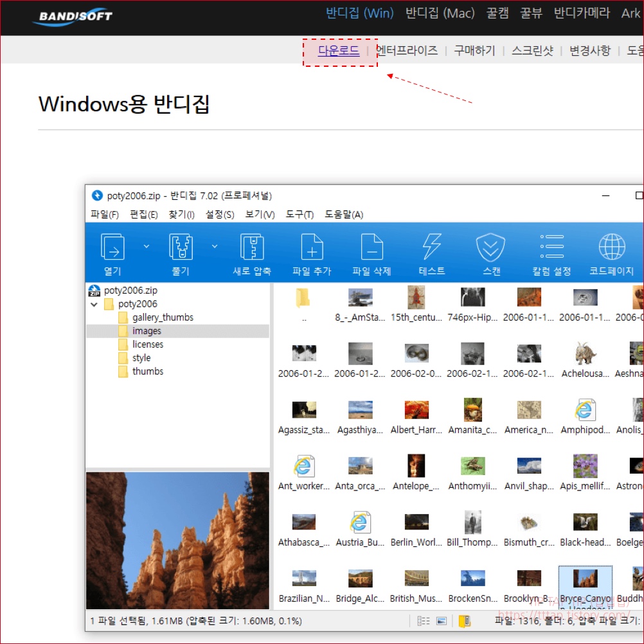The image size is (644, 644).
Task: Click the 풀기 (Extract) toolbar icon
Action: 181,247
